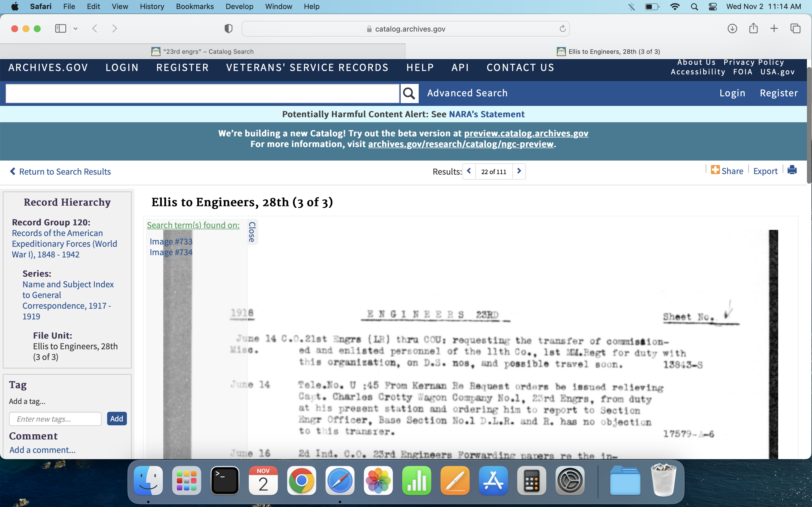Go to previous search result arrow
Screen dimensions: 812x507
click(x=469, y=171)
